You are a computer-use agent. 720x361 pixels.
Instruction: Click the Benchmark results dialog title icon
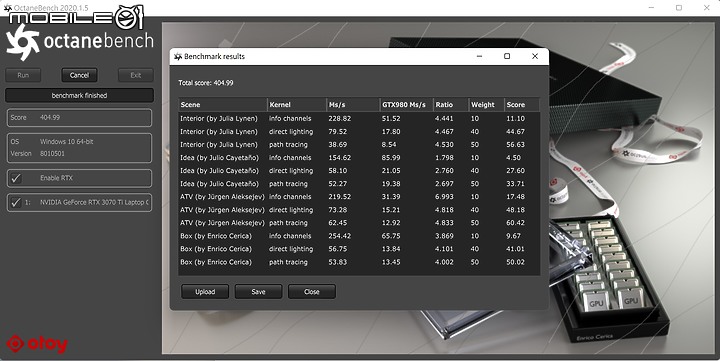(178, 56)
